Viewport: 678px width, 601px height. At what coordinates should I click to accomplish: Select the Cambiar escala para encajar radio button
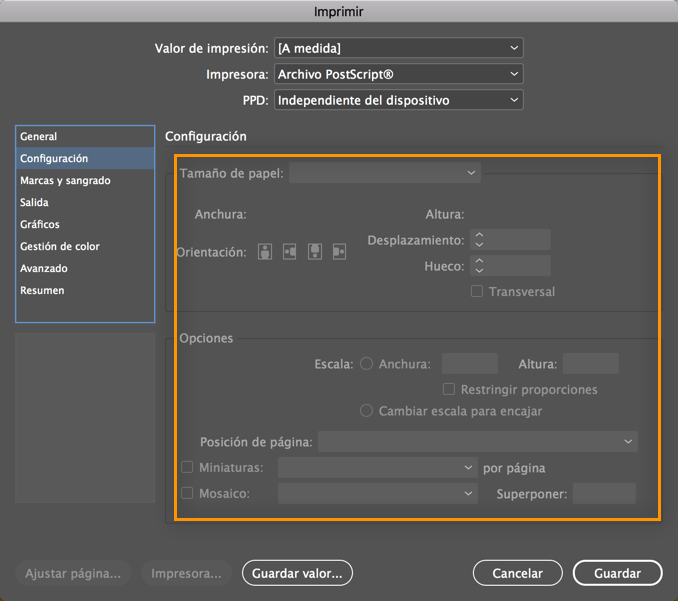click(367, 411)
